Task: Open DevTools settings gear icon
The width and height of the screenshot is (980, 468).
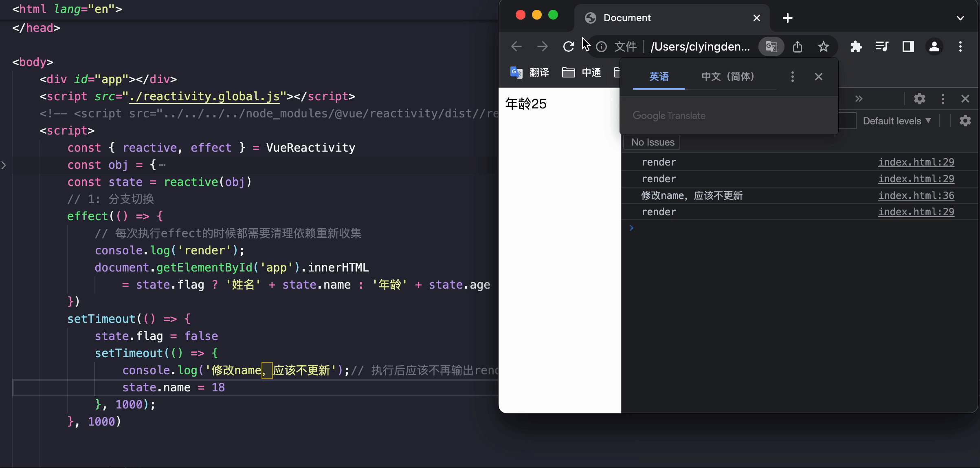Action: (919, 99)
